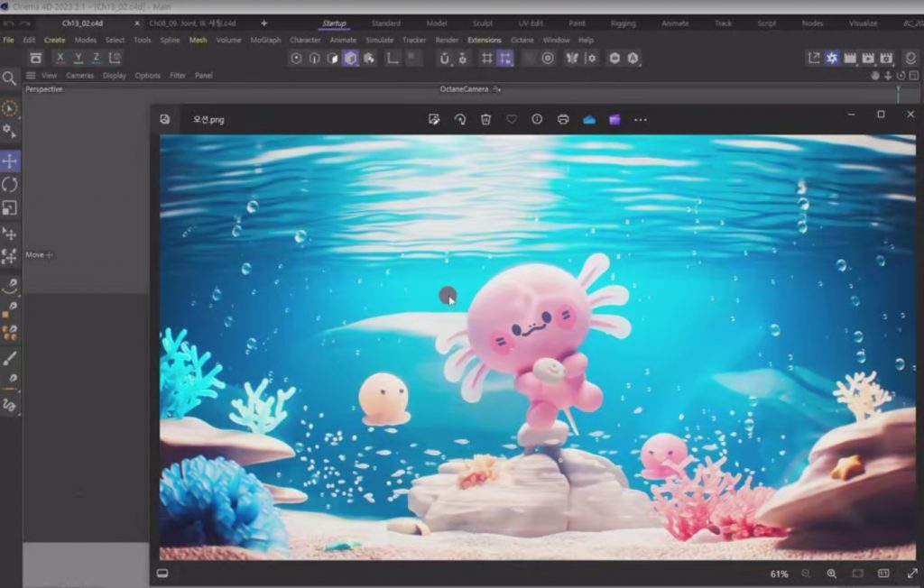Click the workplane grid hash icon
This screenshot has height=588, width=924.
(x=486, y=59)
